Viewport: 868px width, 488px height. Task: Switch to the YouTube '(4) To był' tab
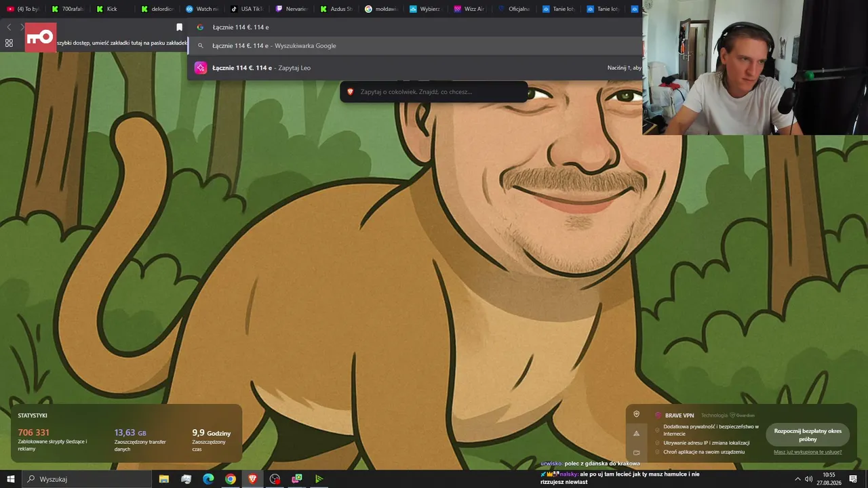pyautogui.click(x=24, y=9)
